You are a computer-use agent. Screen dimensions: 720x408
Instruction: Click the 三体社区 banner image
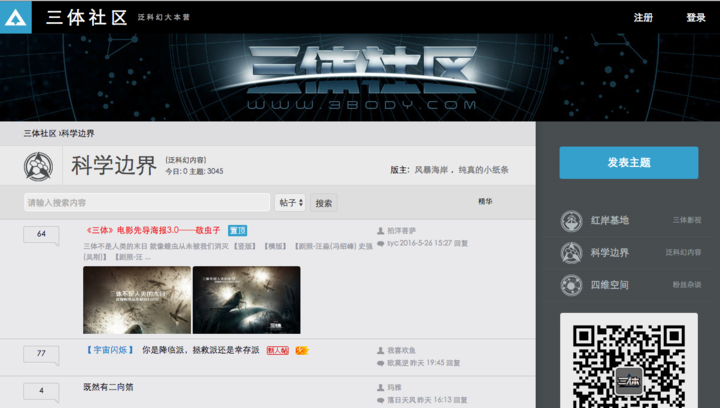[360, 77]
